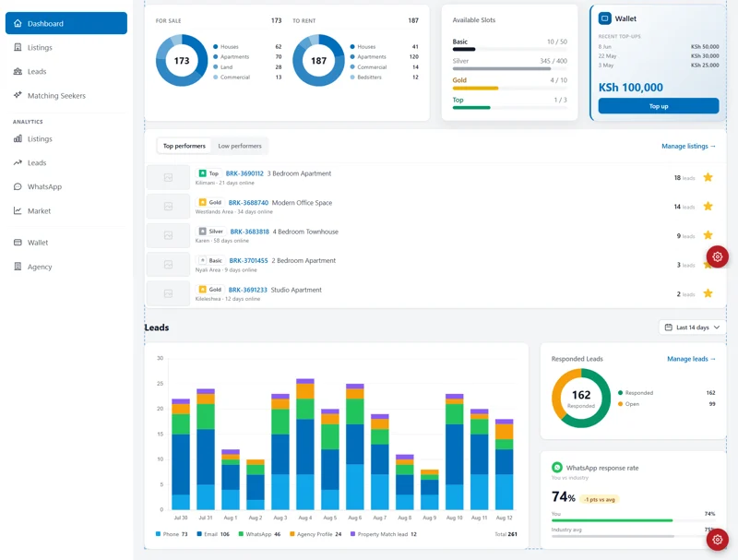Click the Aug 10 bar in leads chart
Image resolution: width=738 pixels, height=560 pixels.
pos(455,452)
